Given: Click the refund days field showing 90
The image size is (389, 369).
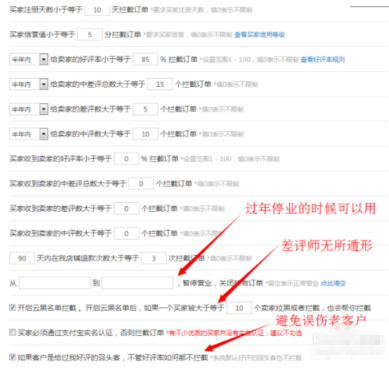Looking at the screenshot, I should pos(22,258).
